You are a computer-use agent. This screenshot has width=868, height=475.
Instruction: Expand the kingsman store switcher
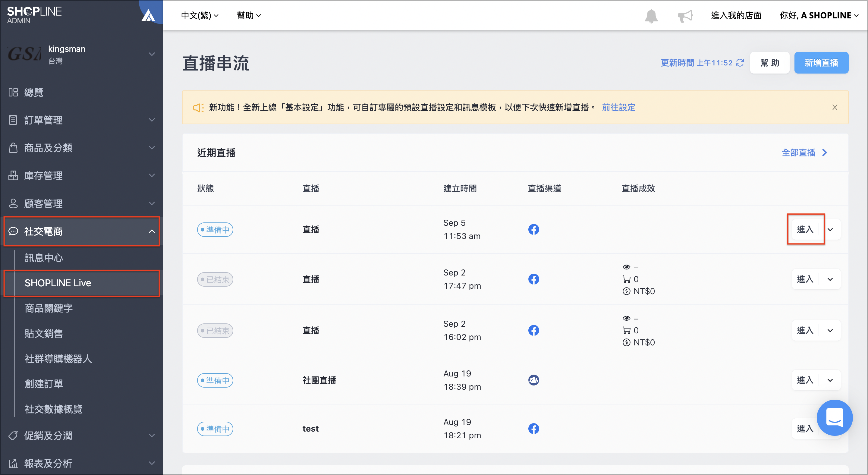coord(152,54)
